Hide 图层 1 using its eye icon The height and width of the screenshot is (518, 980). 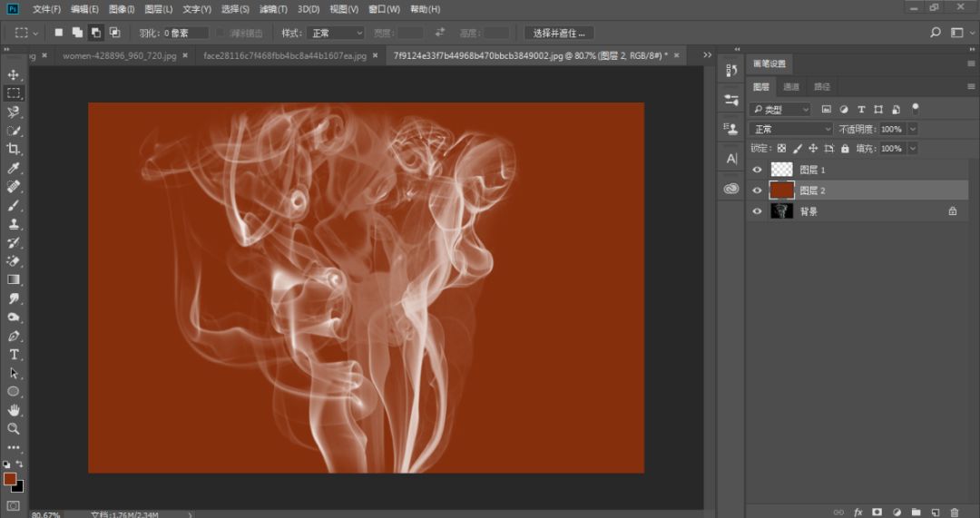(758, 170)
